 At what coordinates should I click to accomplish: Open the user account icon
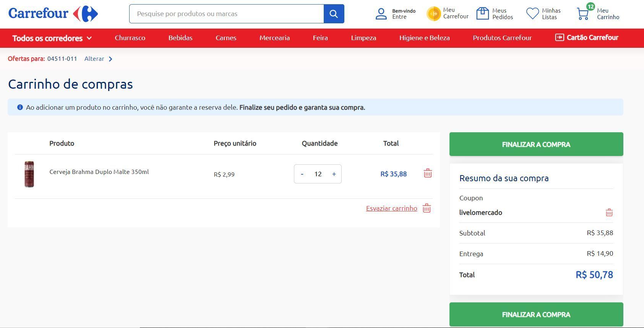click(381, 14)
